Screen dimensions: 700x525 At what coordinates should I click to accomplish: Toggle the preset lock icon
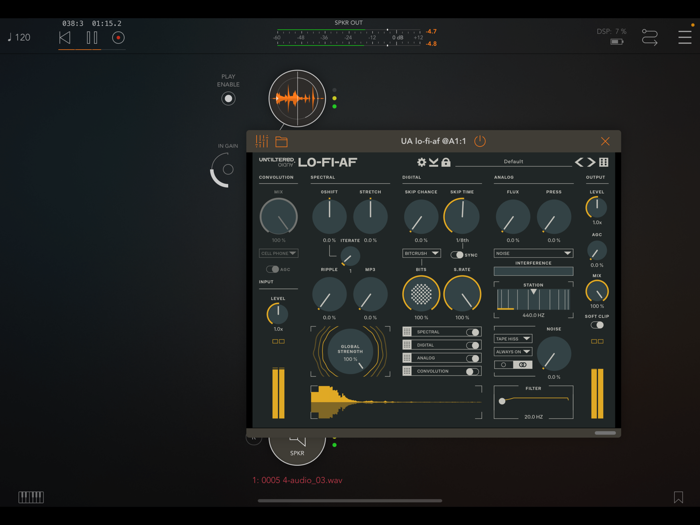(446, 162)
